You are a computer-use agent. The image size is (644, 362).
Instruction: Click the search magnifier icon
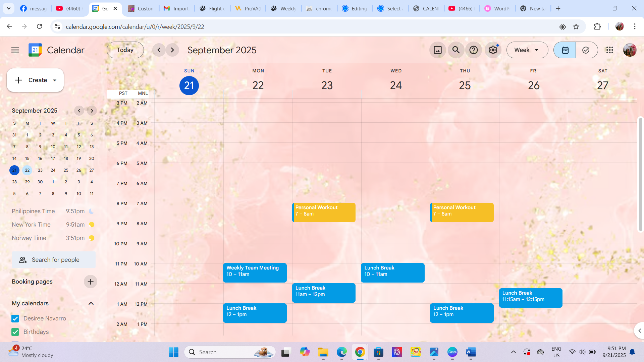point(455,50)
